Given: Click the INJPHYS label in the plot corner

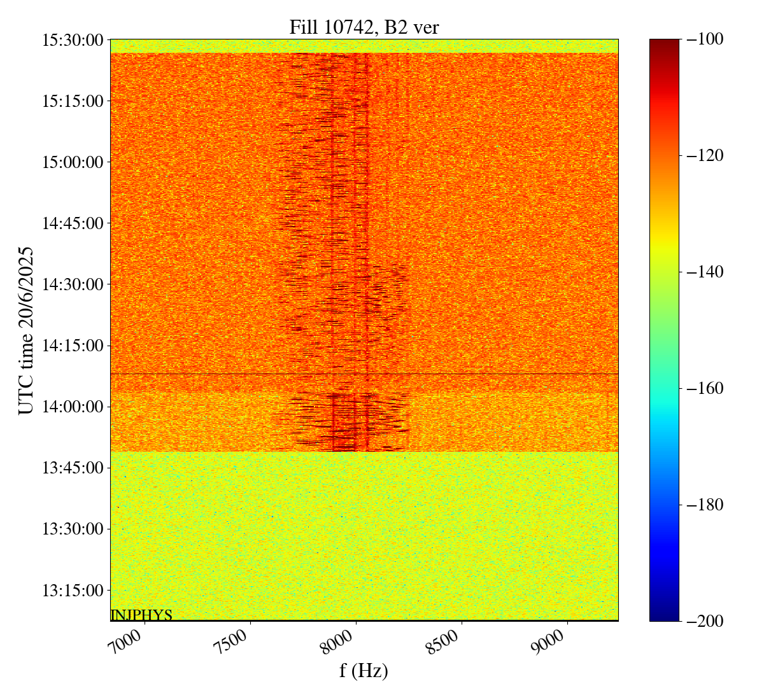Looking at the screenshot, I should click(141, 615).
